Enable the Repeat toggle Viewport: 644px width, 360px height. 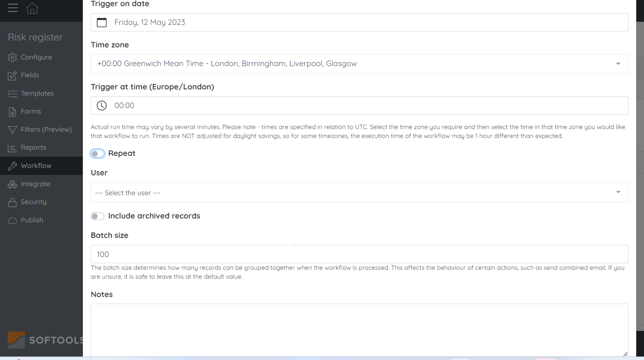coord(97,154)
